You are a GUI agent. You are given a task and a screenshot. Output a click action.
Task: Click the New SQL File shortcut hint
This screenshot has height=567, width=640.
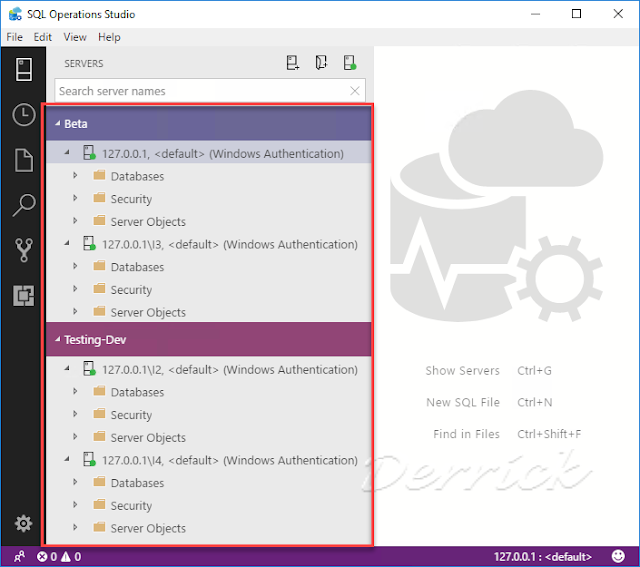pos(489,402)
